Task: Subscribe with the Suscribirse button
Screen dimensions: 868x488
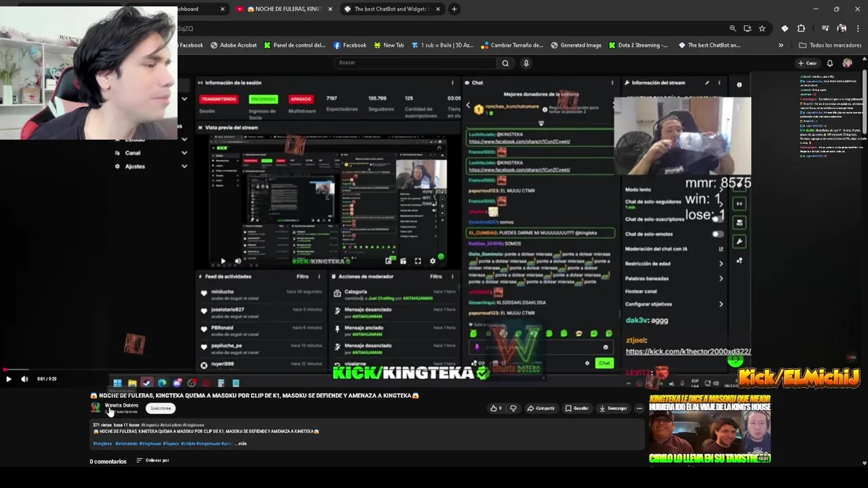Action: pyautogui.click(x=161, y=408)
